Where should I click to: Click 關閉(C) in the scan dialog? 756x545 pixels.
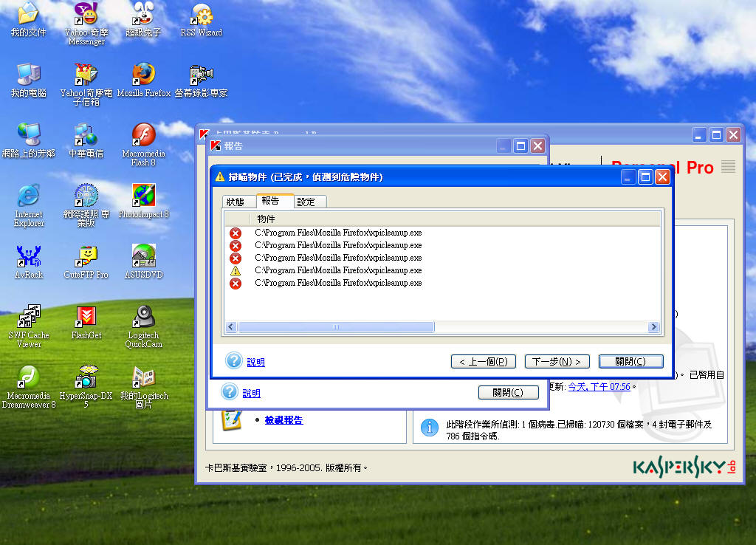(x=630, y=361)
